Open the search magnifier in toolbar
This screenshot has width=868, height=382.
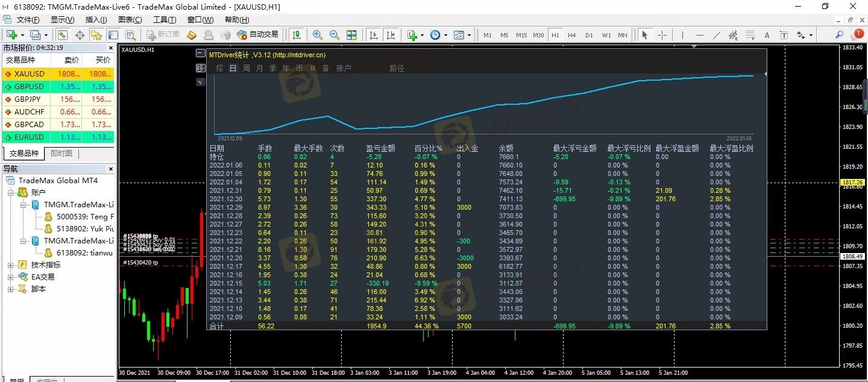(x=838, y=35)
